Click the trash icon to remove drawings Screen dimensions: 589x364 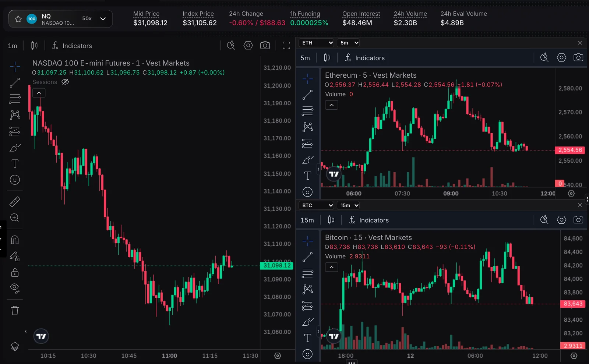[15, 311]
